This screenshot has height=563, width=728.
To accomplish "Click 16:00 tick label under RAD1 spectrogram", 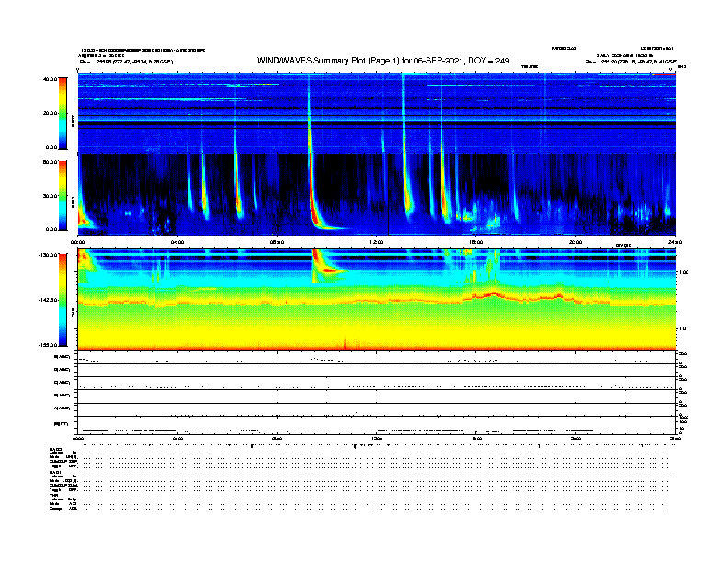I will click(x=476, y=242).
